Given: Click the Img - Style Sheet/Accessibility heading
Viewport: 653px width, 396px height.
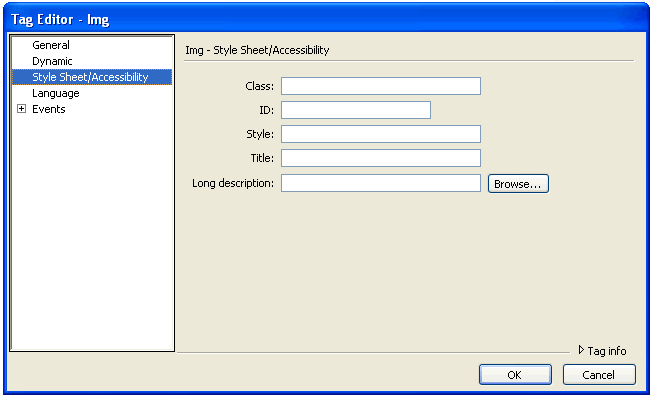Looking at the screenshot, I should click(x=257, y=50).
